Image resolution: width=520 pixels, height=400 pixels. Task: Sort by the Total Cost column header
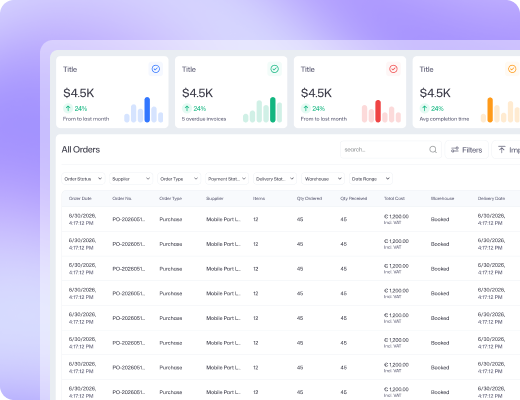pos(394,198)
